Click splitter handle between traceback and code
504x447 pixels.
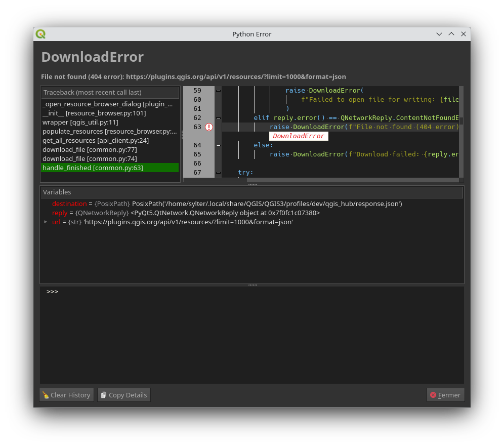[x=182, y=135]
